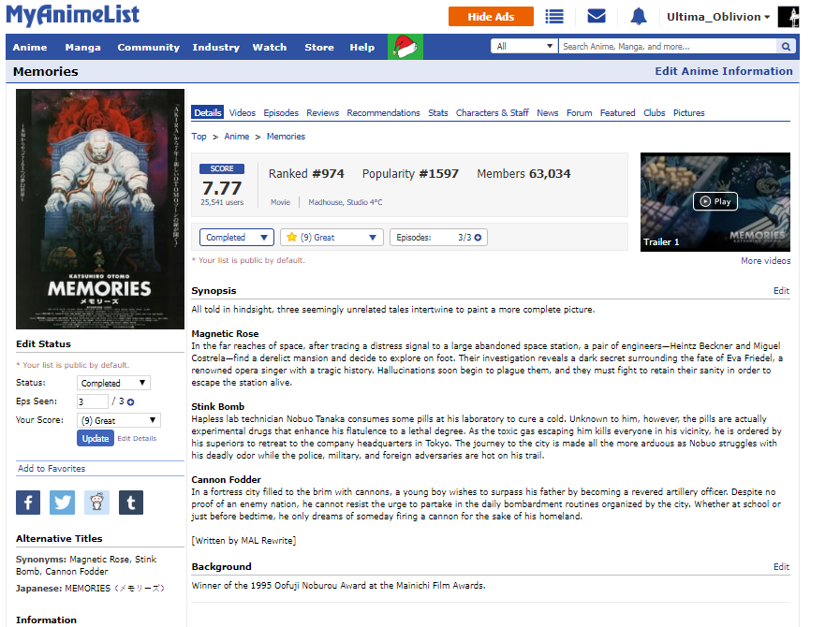Open sidebar Your Score dropdown
Screen dimensions: 840x627
pyautogui.click(x=119, y=420)
